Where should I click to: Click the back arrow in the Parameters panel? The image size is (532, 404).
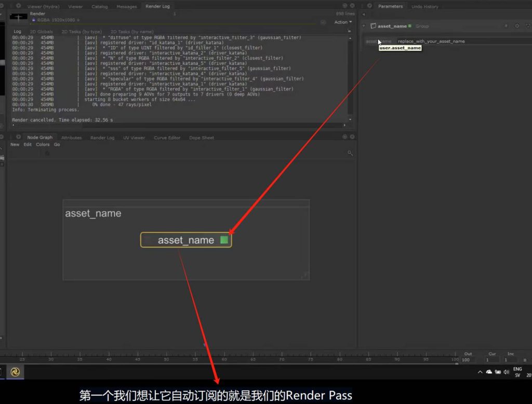363,15
